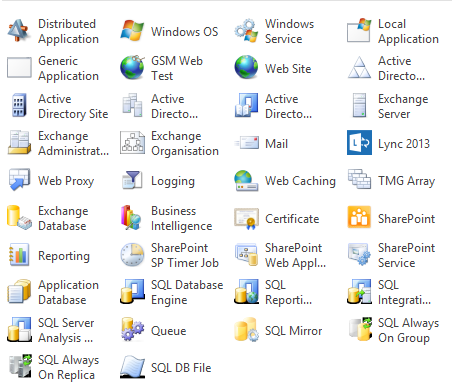Screen dimensions: 452x389
Task: Click the 'Queue' label
Action: point(168,331)
